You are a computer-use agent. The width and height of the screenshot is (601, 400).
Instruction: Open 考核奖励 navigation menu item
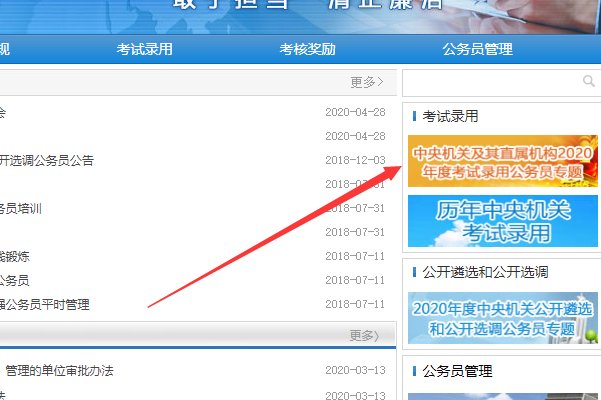click(307, 49)
